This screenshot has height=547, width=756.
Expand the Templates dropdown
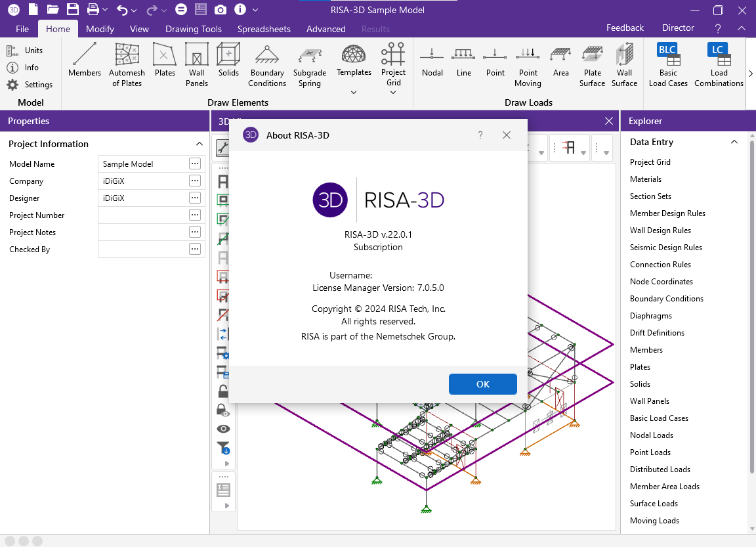point(354,92)
